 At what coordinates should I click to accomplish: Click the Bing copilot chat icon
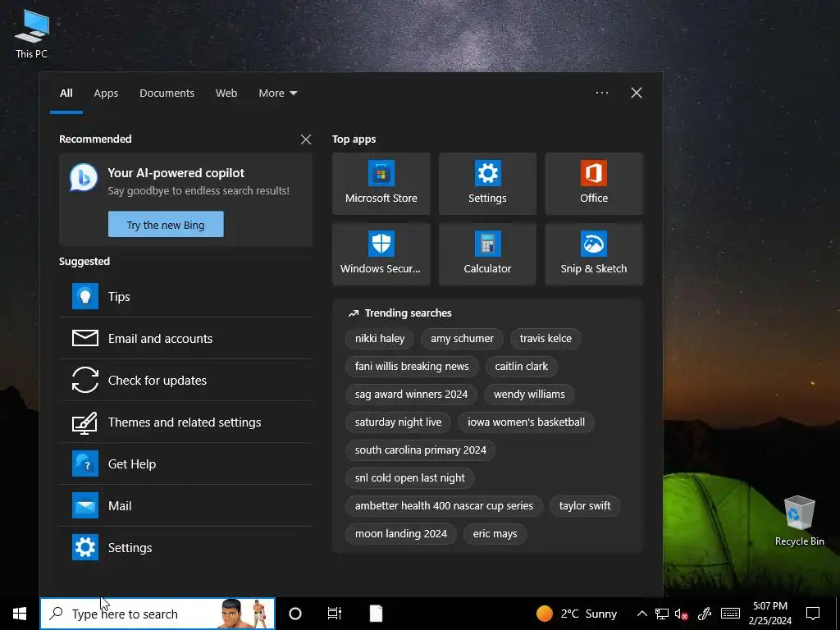click(x=84, y=178)
